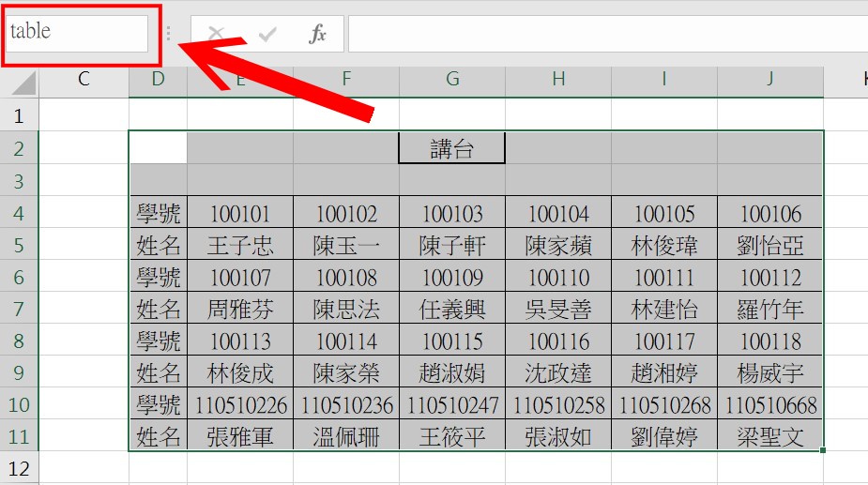Click the cell with name 王子忠
The image size is (868, 485).
click(240, 245)
